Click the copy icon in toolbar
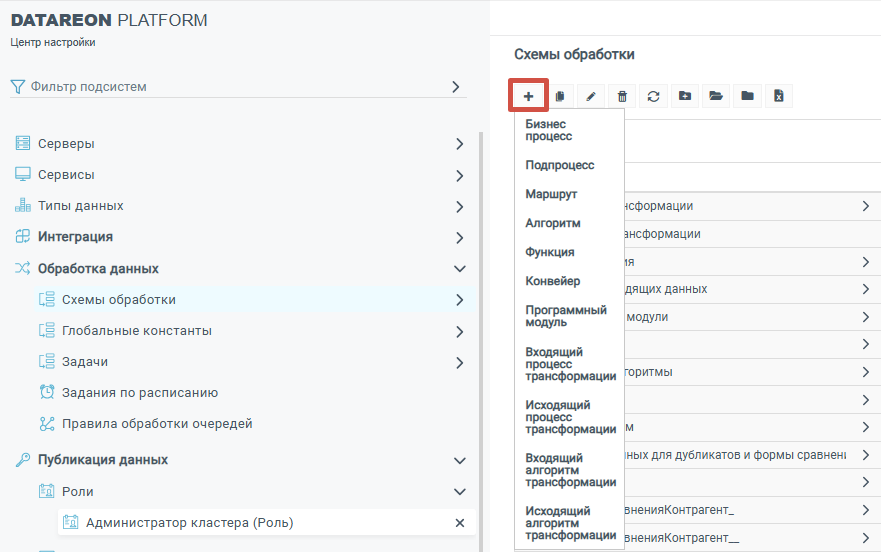Screen dimensions: 881x552 pyautogui.click(x=560, y=96)
